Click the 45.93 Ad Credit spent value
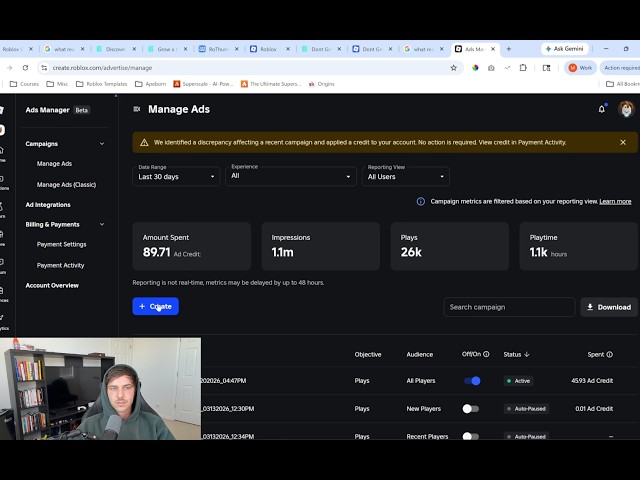The image size is (640, 480). 592,380
